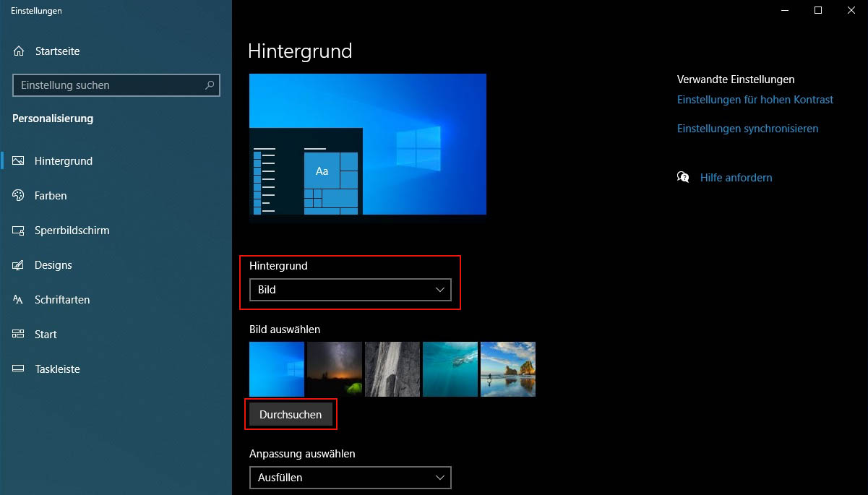The image size is (868, 495).
Task: Click the Taskleiste icon in the sidebar
Action: pyautogui.click(x=19, y=369)
